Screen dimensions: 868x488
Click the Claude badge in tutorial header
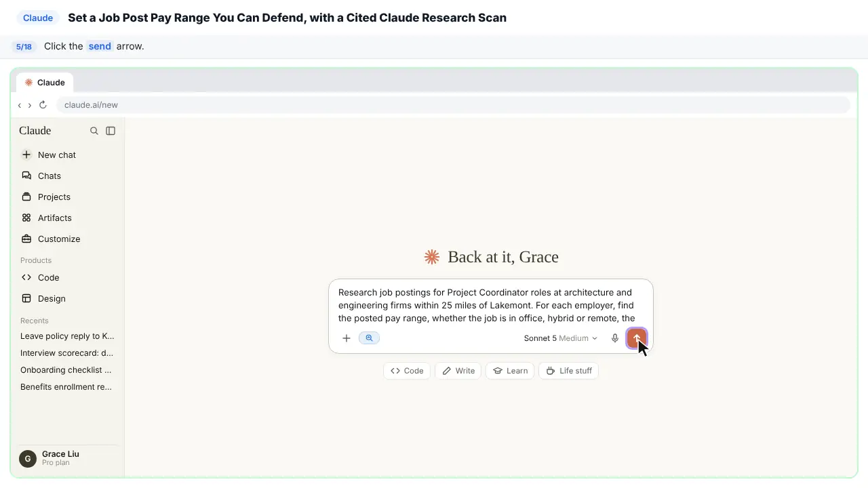pos(38,18)
